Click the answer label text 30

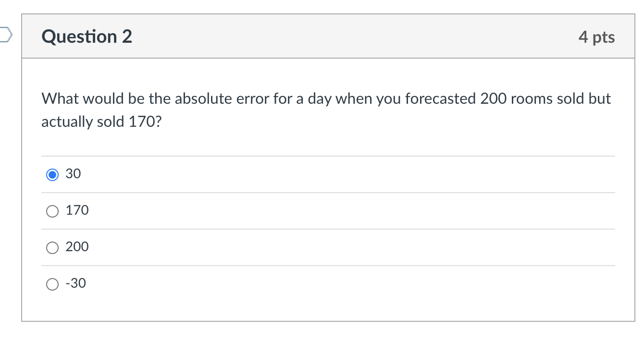click(74, 173)
